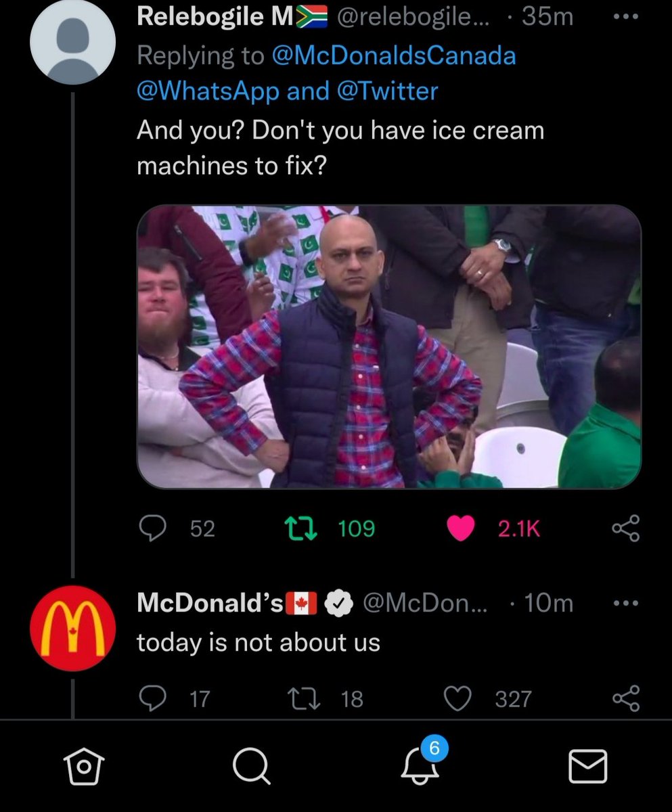Open more options on McDonald's tweet

click(625, 603)
